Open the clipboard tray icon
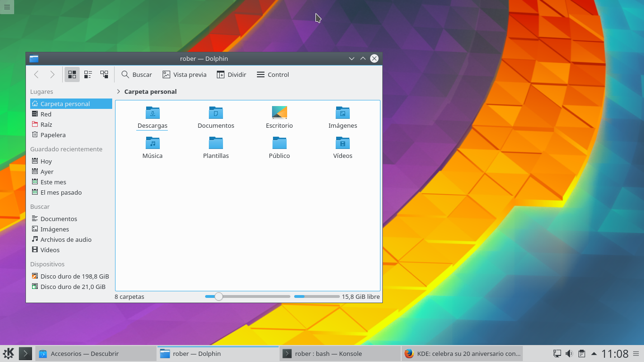644x362 pixels. tap(582, 354)
